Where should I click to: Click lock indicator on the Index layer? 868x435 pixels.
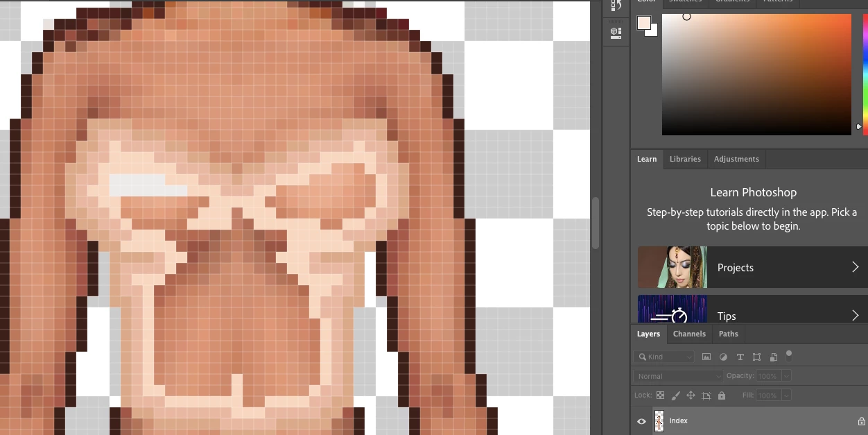pyautogui.click(x=862, y=421)
